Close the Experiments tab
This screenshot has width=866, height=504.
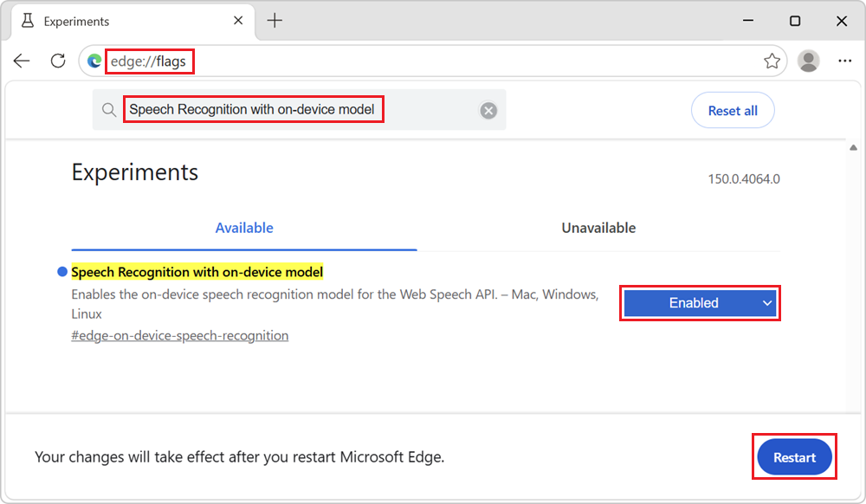coord(238,21)
